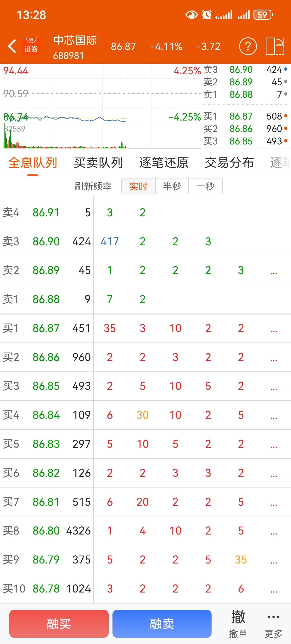Tap the blue 融卖 button
Viewport: 291px width, 644px height.
(x=162, y=623)
